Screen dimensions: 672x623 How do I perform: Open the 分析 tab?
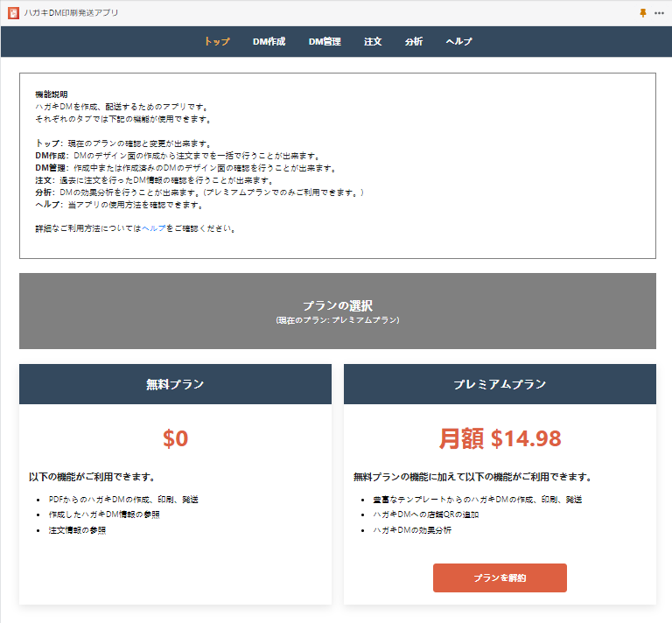click(414, 41)
